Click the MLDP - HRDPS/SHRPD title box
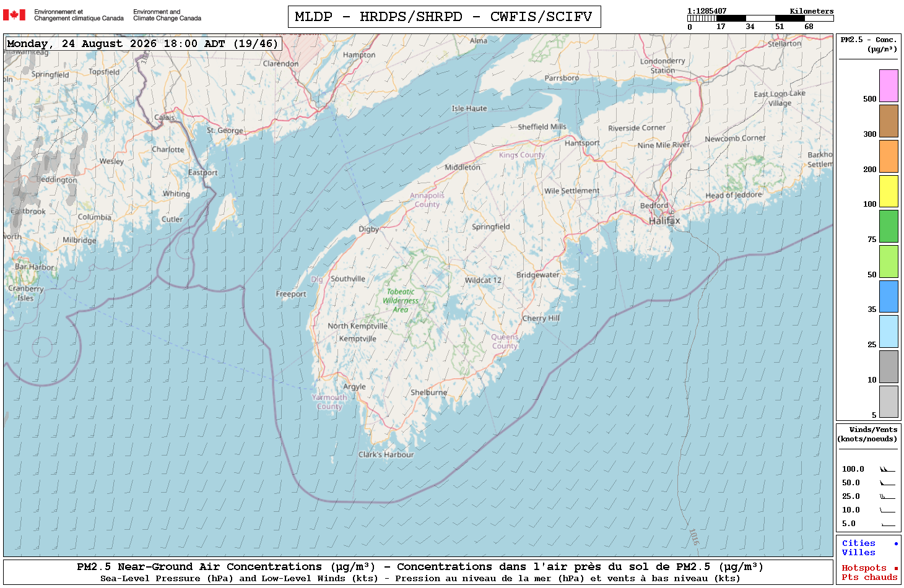The width and height of the screenshot is (904, 588). pos(444,17)
